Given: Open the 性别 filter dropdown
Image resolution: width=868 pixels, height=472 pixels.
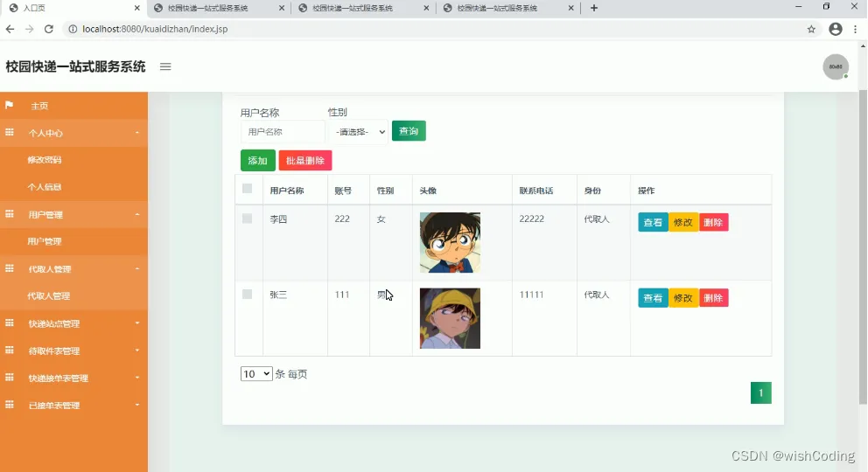Looking at the screenshot, I should pos(359,132).
